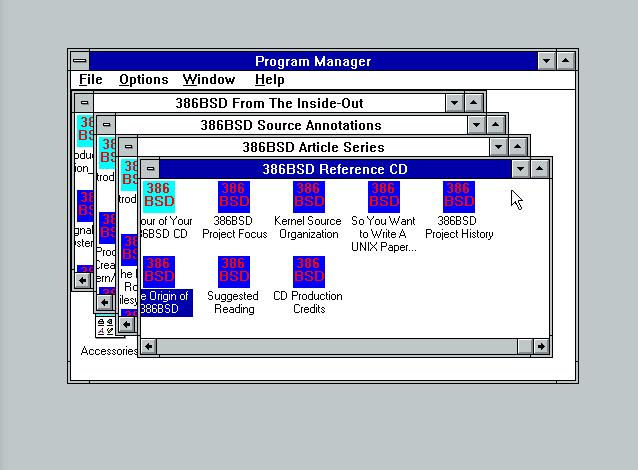Open the Kernel Source Organization icon
This screenshot has width=638, height=470.
click(x=308, y=197)
